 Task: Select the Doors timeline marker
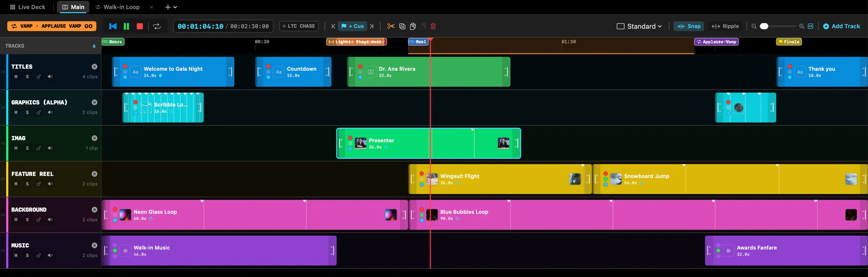coord(113,42)
